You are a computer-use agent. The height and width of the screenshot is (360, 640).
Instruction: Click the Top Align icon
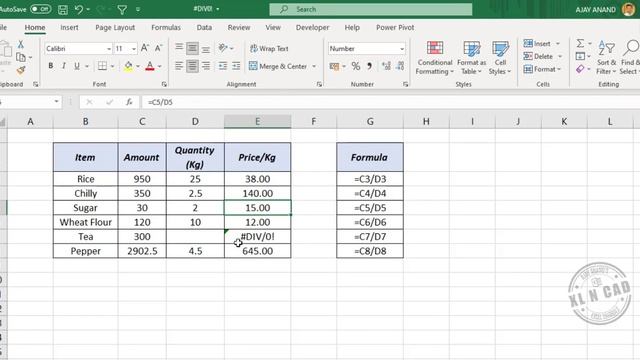click(x=179, y=48)
